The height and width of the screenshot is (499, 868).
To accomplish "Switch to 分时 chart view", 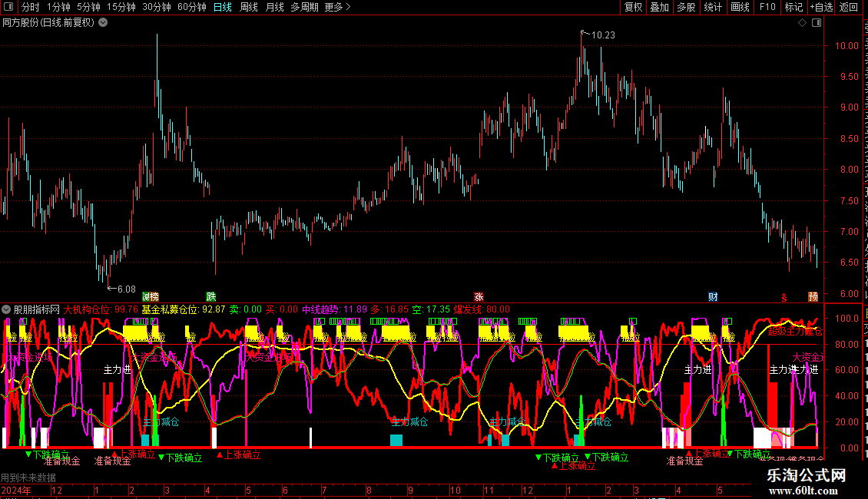I will [x=31, y=7].
